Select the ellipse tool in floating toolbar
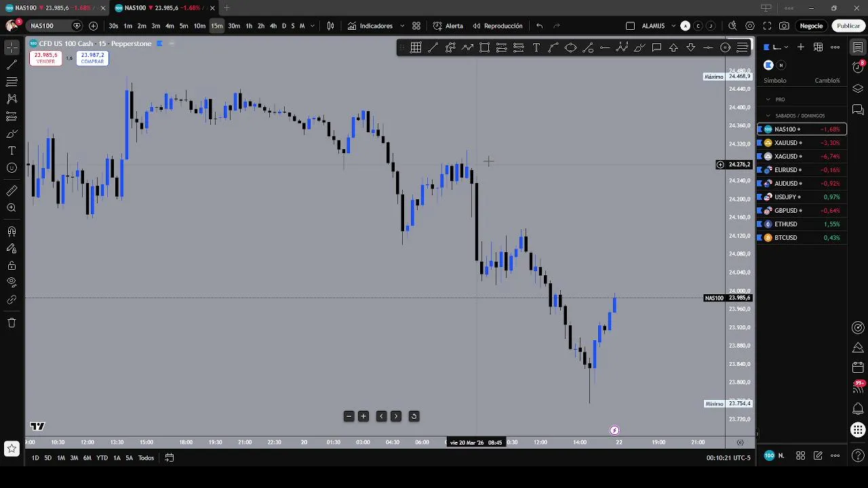Screen dimensions: 868x488 (x=570, y=47)
